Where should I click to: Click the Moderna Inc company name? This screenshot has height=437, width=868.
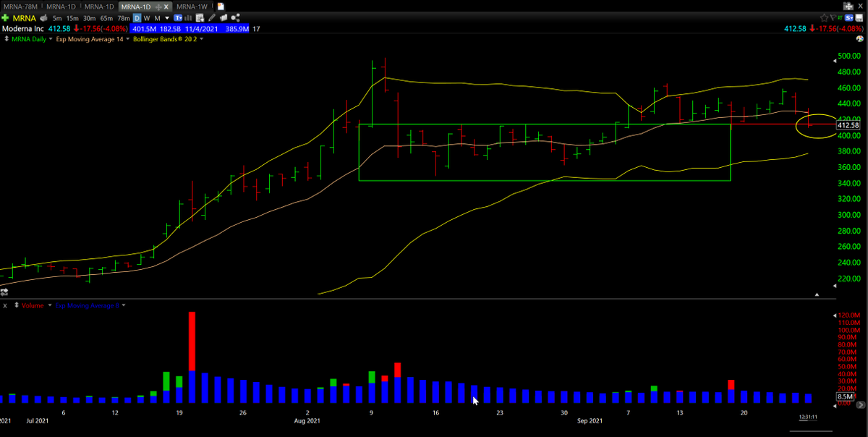(22, 29)
